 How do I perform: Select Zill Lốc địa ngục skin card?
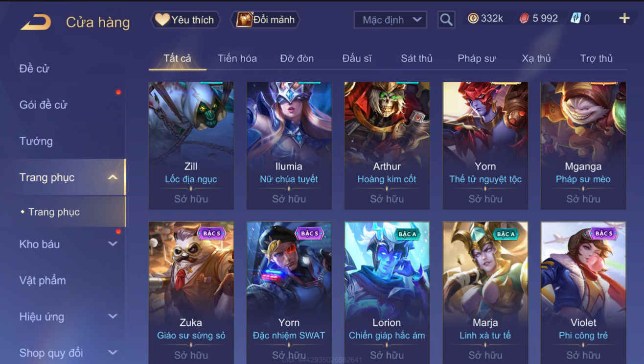191,146
